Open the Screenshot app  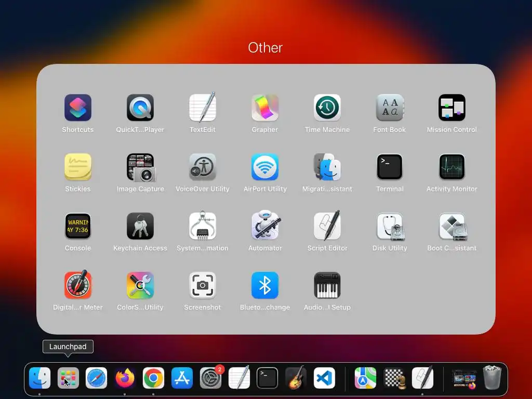tap(203, 285)
